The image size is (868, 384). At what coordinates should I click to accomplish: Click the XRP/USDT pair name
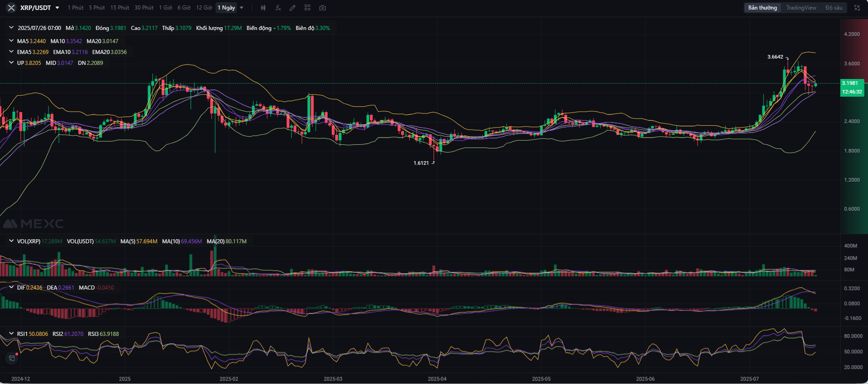point(35,8)
